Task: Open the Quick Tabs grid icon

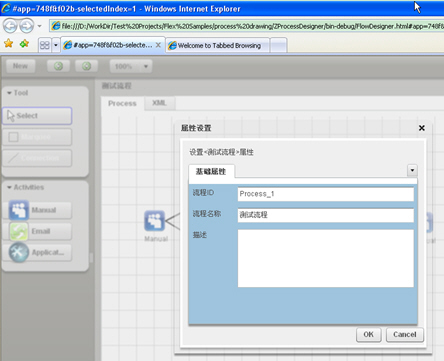Action: pyautogui.click(x=44, y=45)
